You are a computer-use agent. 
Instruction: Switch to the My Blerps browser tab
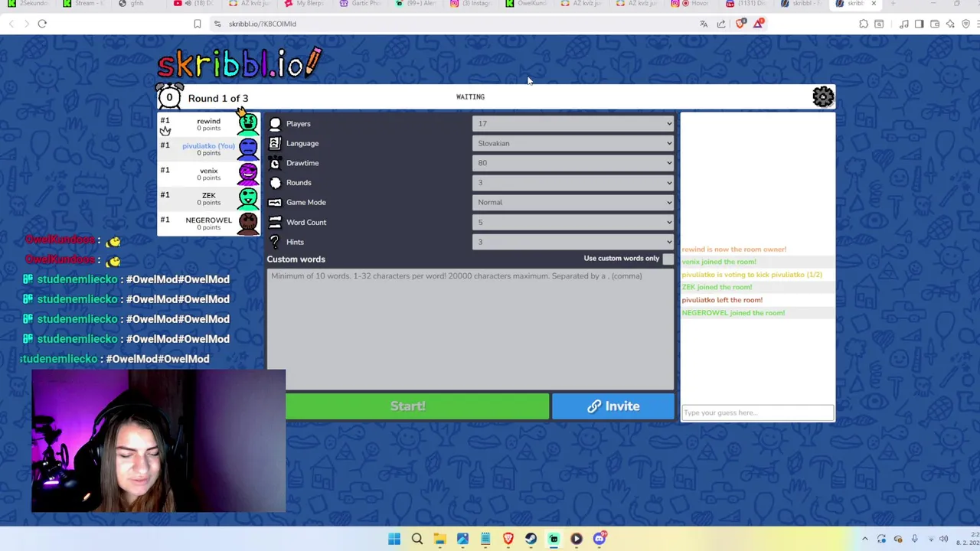click(x=305, y=4)
